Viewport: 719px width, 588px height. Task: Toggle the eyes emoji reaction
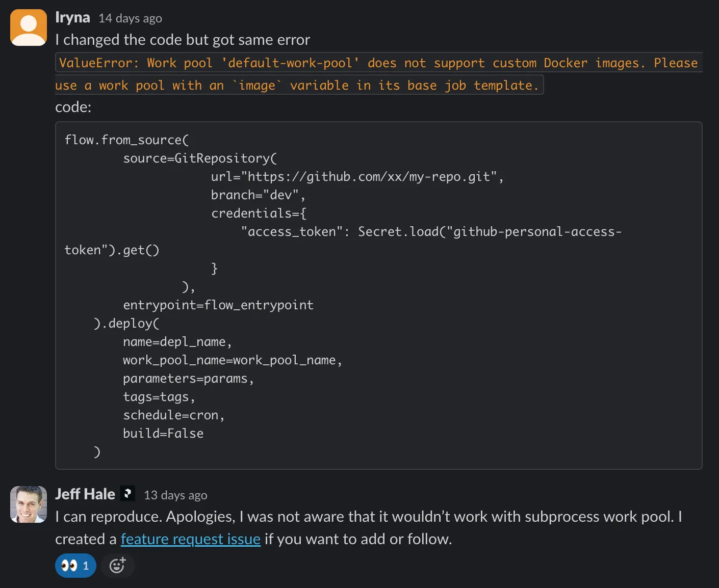pyautogui.click(x=75, y=566)
